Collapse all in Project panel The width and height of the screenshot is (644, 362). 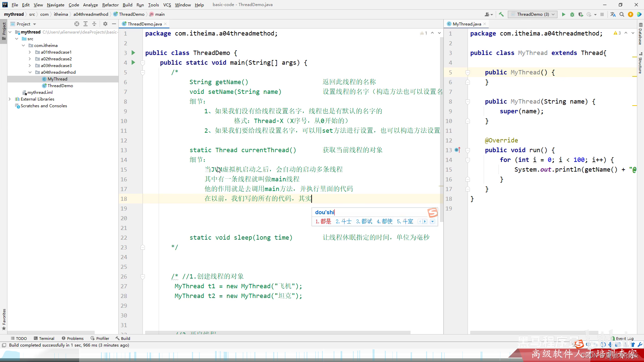click(94, 24)
